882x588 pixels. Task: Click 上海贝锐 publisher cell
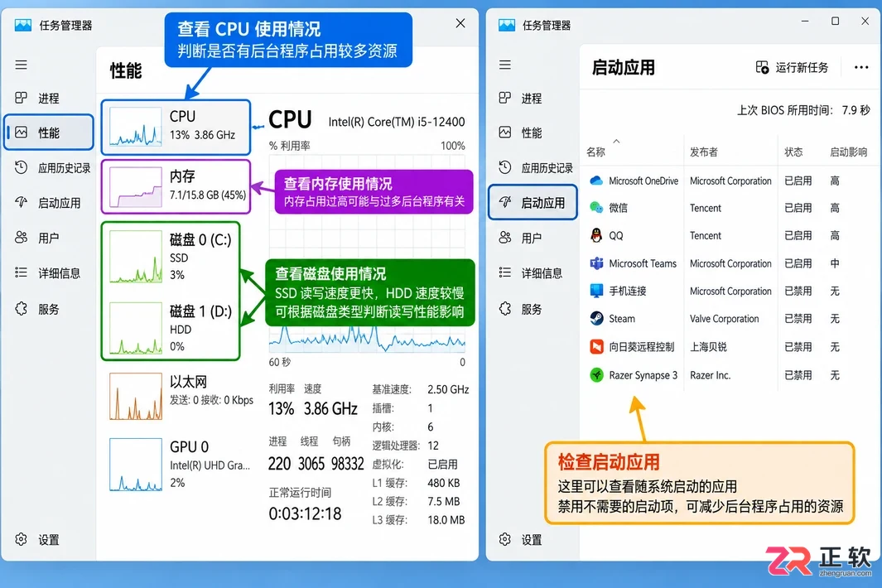click(708, 347)
